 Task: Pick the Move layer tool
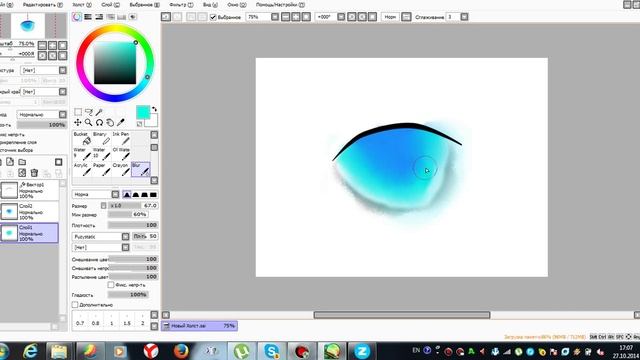(78, 122)
